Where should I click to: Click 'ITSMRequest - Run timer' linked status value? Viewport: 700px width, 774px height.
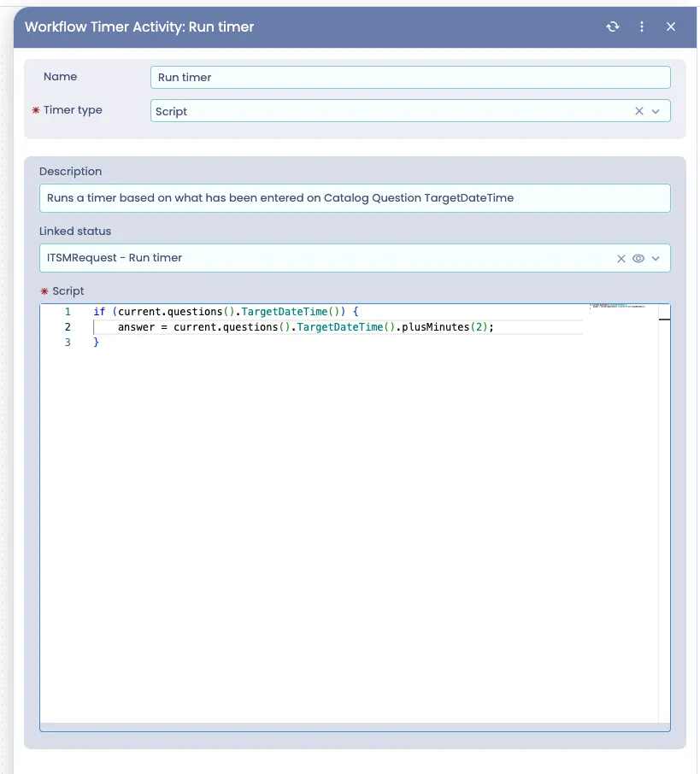coord(115,258)
